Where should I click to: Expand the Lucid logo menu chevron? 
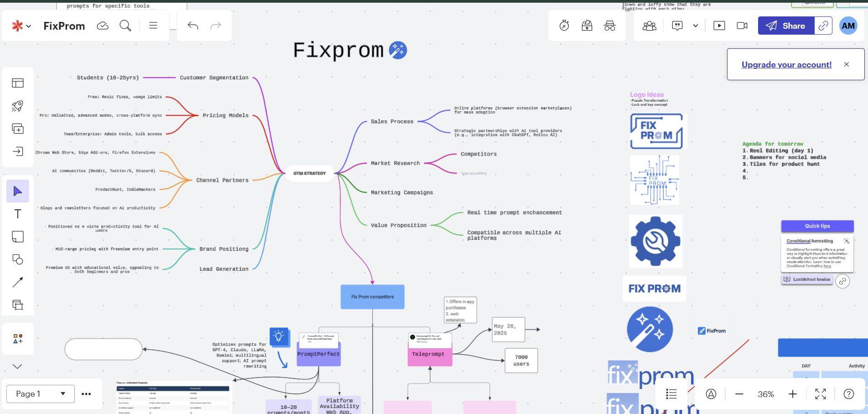(28, 26)
